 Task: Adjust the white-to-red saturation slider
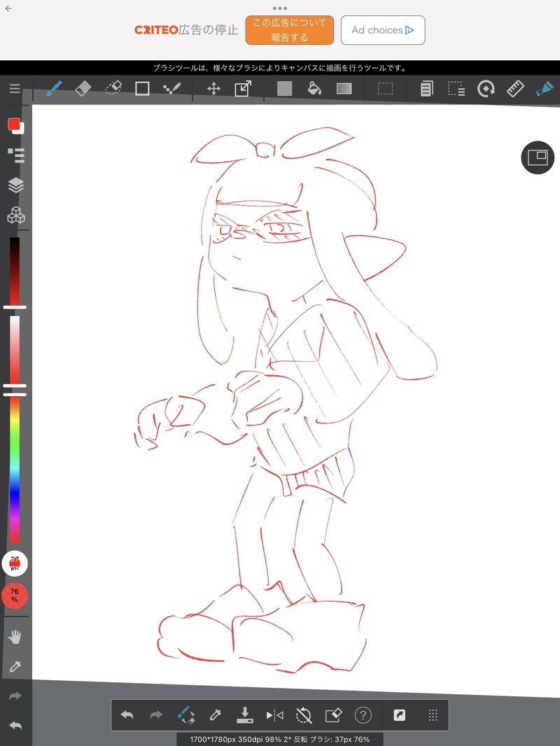[x=15, y=350]
